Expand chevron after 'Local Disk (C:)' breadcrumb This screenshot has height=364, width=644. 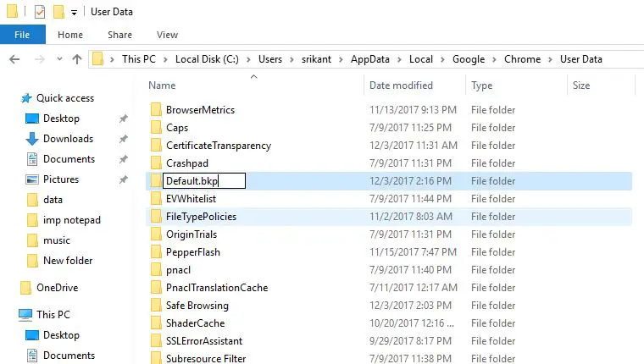pos(248,59)
